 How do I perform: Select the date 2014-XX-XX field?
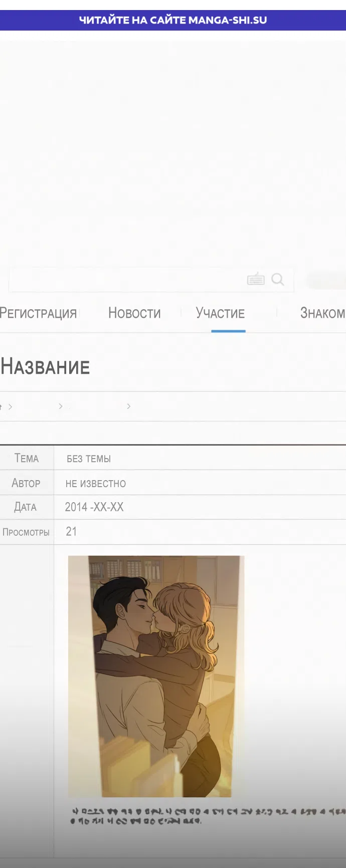(x=94, y=507)
